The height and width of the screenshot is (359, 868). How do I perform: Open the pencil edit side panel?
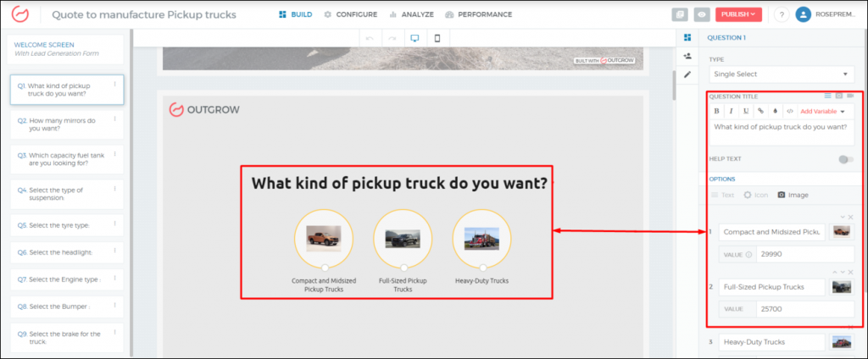687,74
